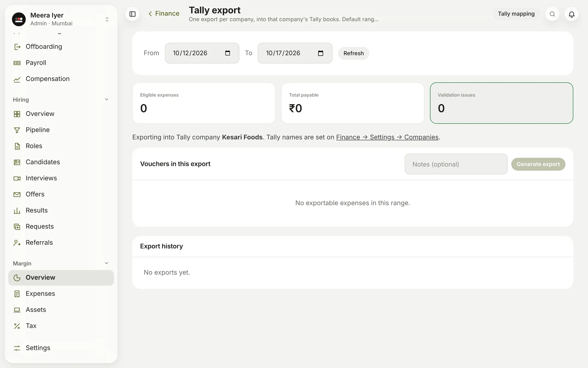Screen dimensions: 588x368
Task: Click the Payroll icon
Action: (17, 63)
